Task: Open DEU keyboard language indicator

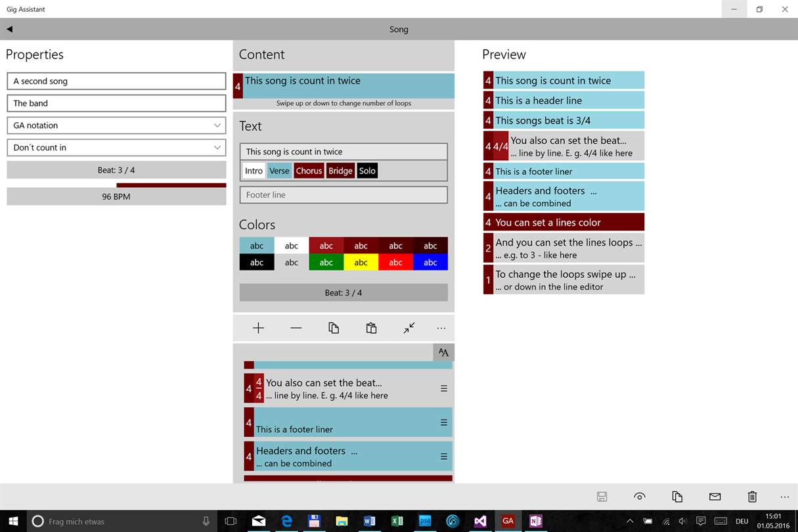Action: point(742,521)
